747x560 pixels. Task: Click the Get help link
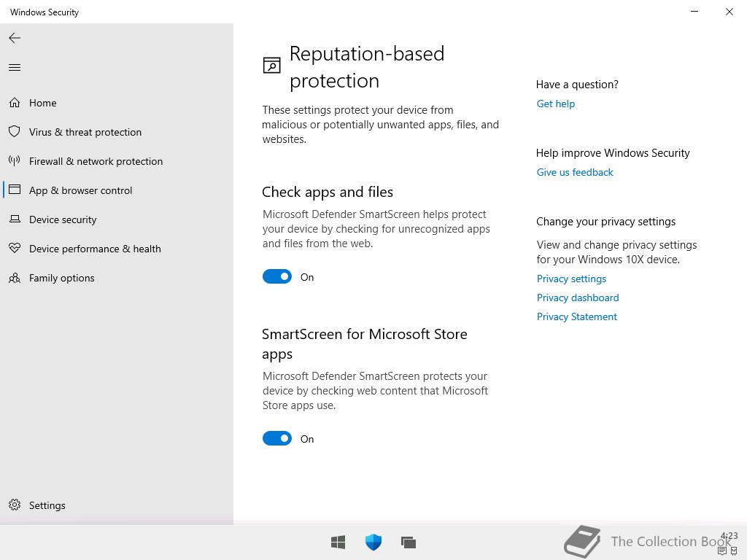point(555,104)
